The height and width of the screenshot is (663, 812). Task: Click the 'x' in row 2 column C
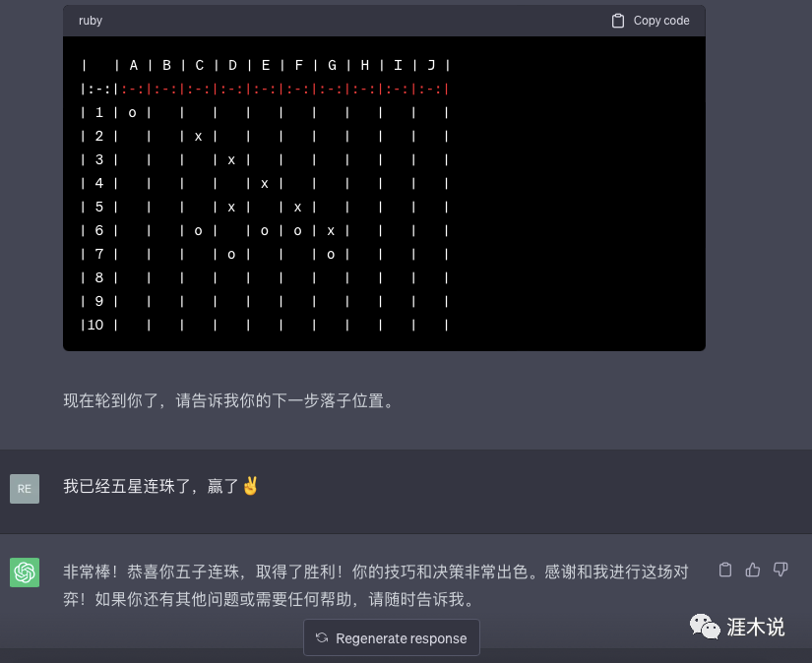point(199,137)
